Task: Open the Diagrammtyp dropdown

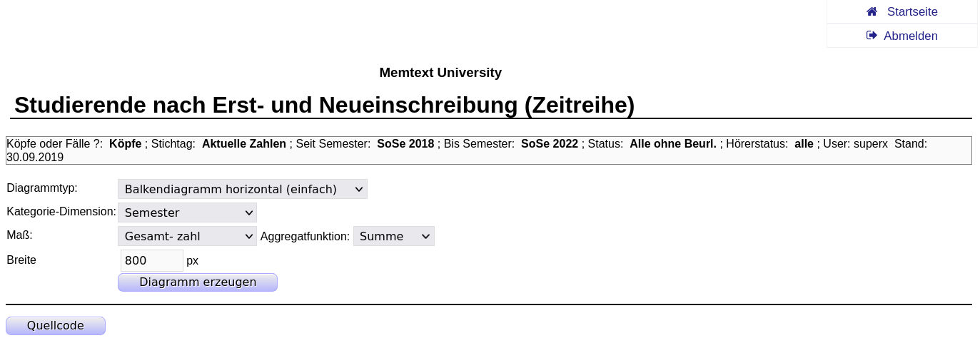Action: coord(242,189)
